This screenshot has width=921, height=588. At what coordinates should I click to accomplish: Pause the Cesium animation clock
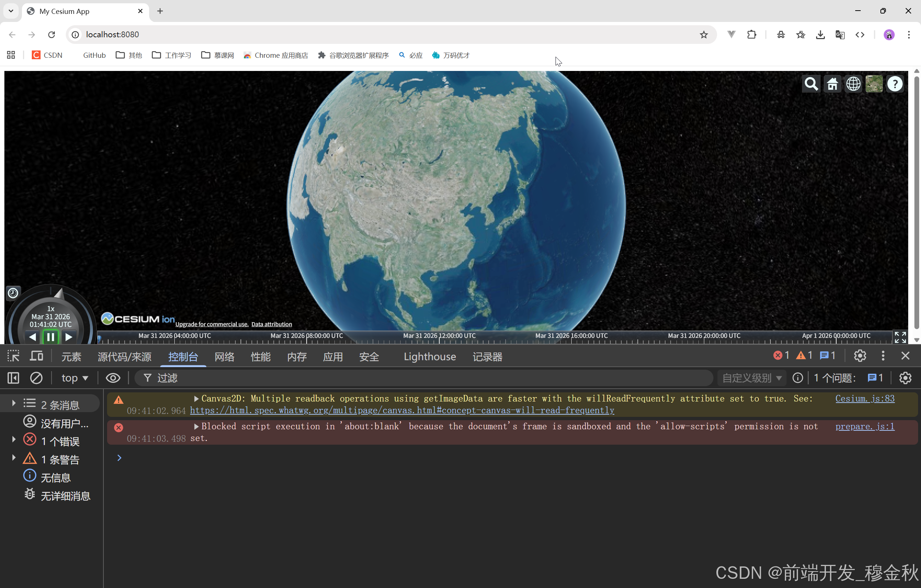(x=50, y=337)
